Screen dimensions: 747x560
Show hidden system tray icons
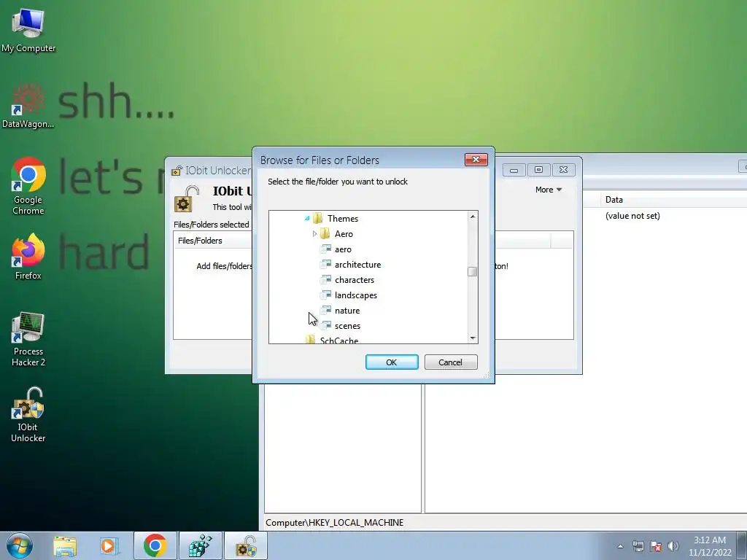(x=620, y=546)
